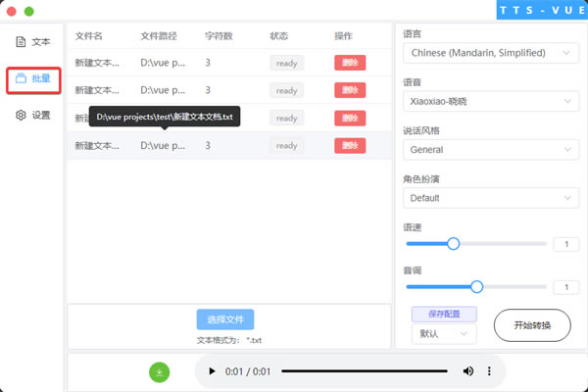Click ready status in fourth row
This screenshot has height=392, width=588.
tap(287, 146)
